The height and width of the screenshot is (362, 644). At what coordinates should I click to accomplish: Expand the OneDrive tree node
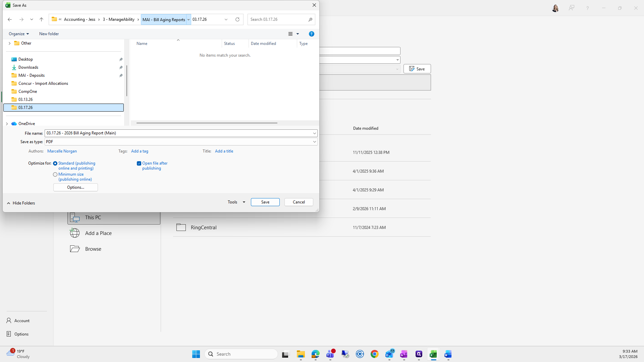pyautogui.click(x=7, y=124)
